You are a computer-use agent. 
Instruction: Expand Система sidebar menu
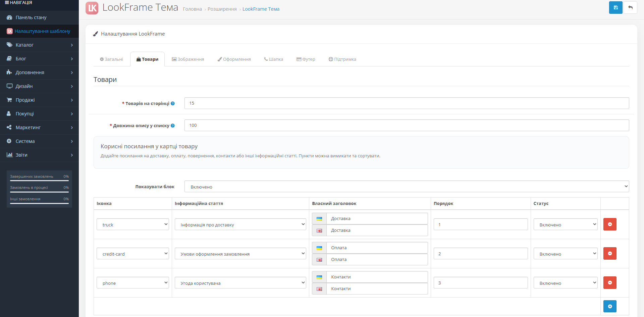(39, 141)
